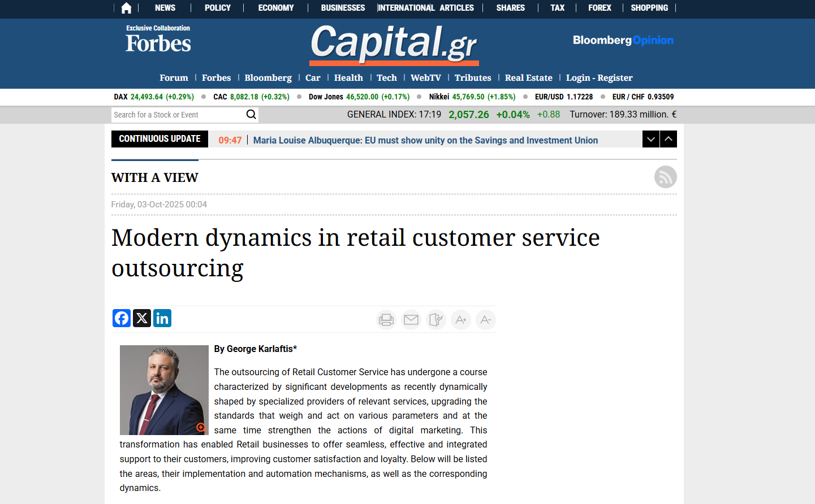
Task: Open Login - Register link
Action: point(599,78)
